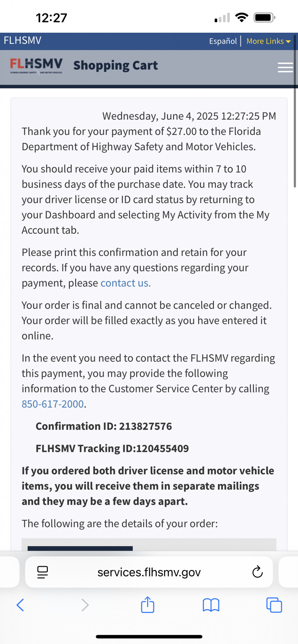Tap the 850-617-2000 phone number

[x=53, y=404]
